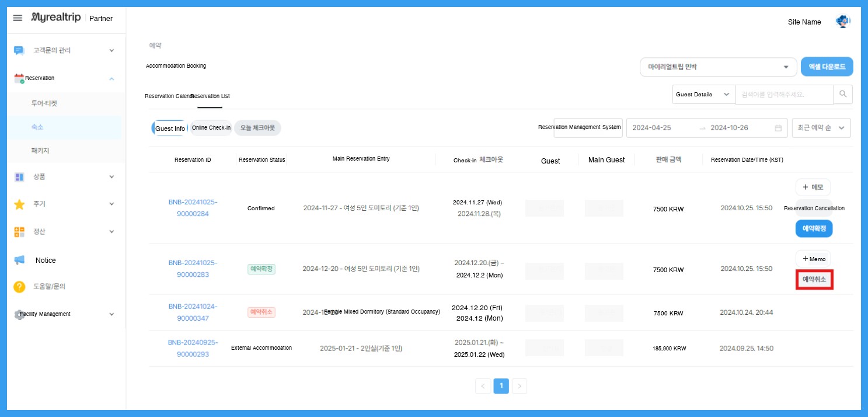
Task: Open the 최근 예약 순 sort dropdown
Action: 821,128
